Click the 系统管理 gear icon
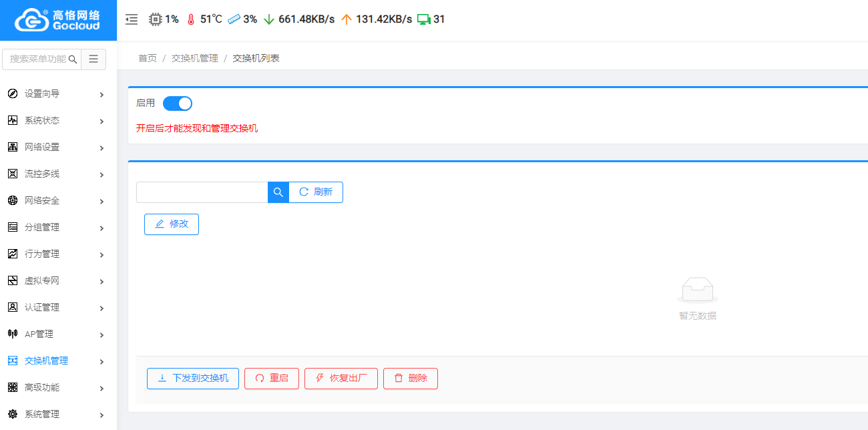This screenshot has width=868, height=430. (13, 414)
